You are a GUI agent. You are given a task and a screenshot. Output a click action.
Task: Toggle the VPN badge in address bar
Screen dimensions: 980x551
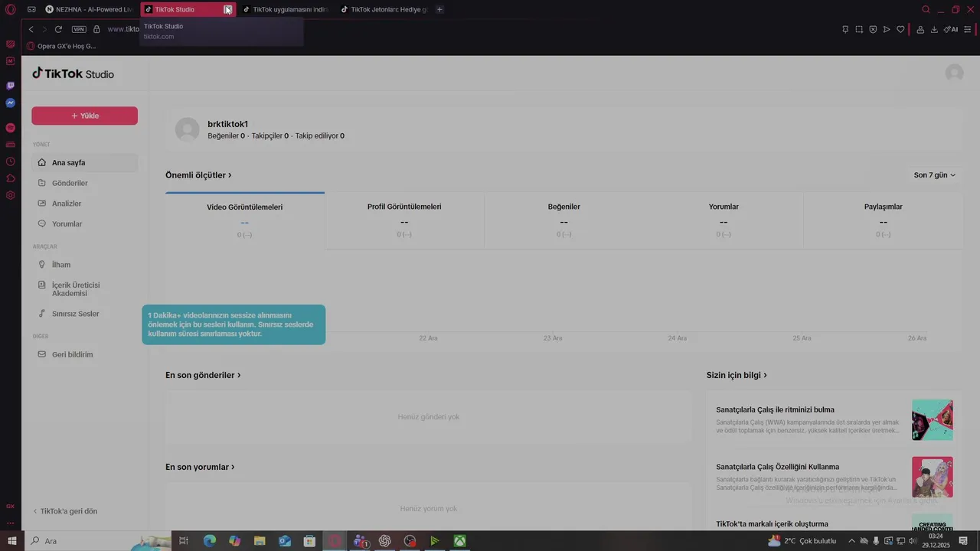tap(79, 29)
